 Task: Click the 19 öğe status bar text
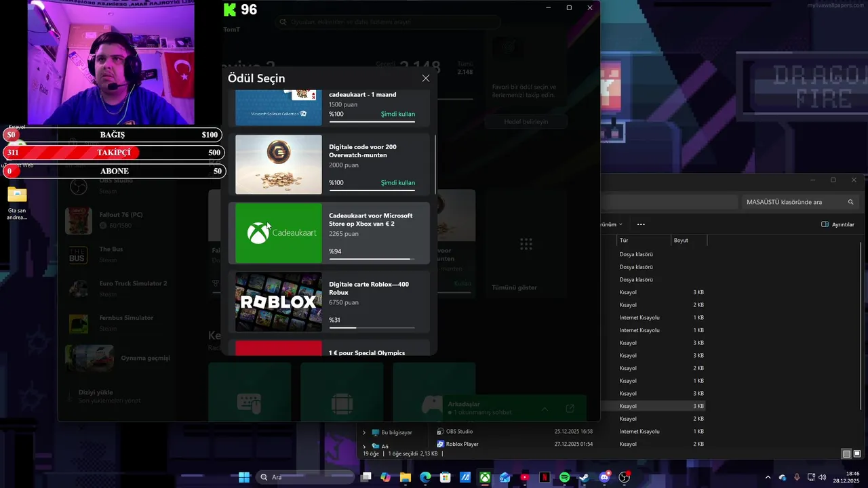tap(371, 454)
